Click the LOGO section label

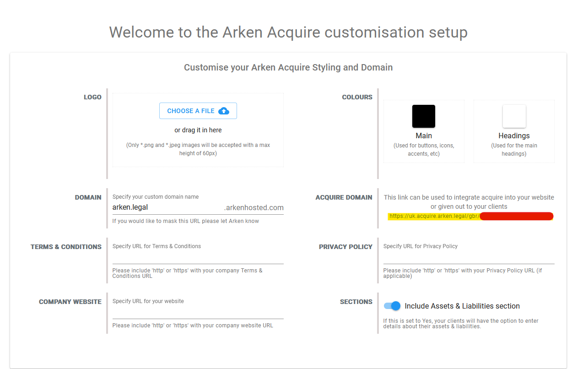tap(92, 97)
